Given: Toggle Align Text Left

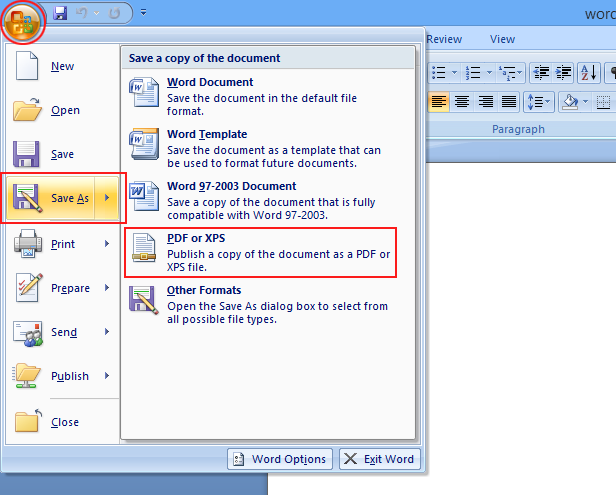Looking at the screenshot, I should (x=438, y=102).
